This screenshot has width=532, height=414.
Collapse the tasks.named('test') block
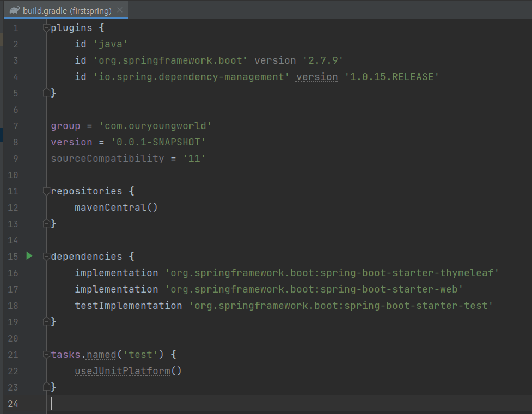(x=46, y=355)
